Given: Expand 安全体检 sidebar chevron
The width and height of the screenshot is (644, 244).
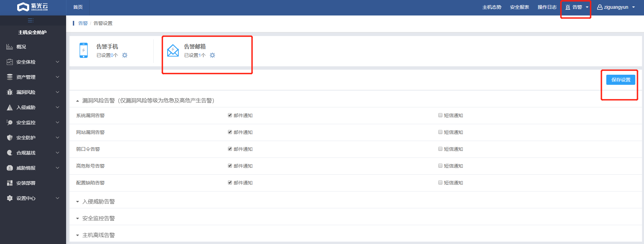Looking at the screenshot, I should coord(57,62).
